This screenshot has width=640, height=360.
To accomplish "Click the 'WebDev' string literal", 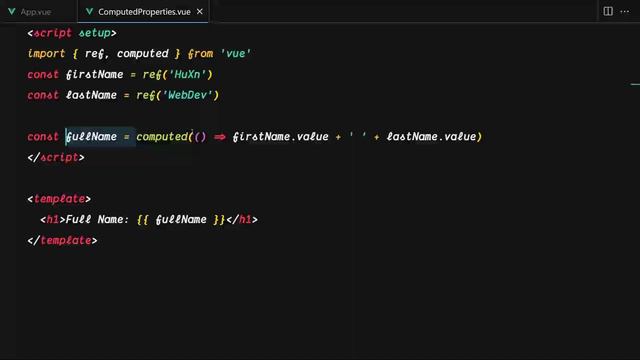I will (x=187, y=95).
